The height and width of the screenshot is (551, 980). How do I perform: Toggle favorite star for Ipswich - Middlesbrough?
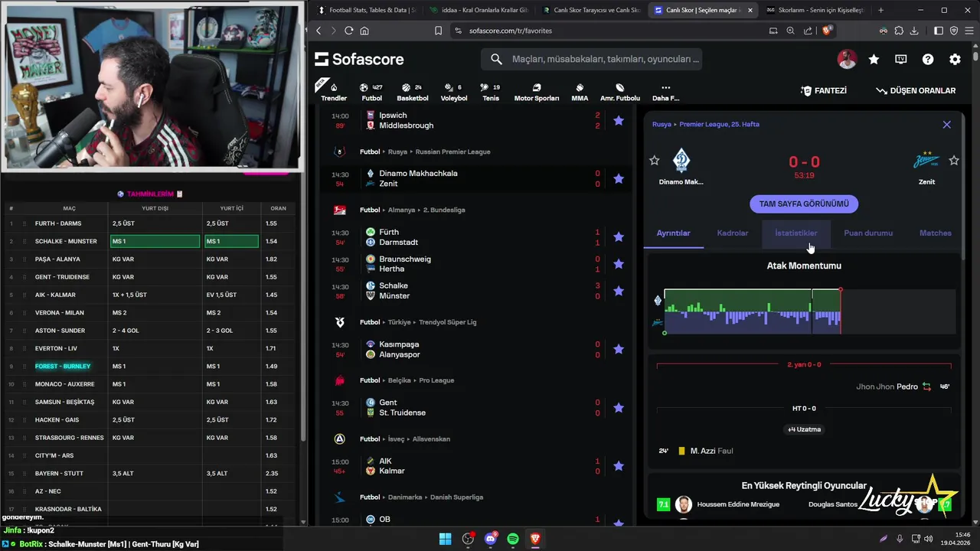pos(619,120)
